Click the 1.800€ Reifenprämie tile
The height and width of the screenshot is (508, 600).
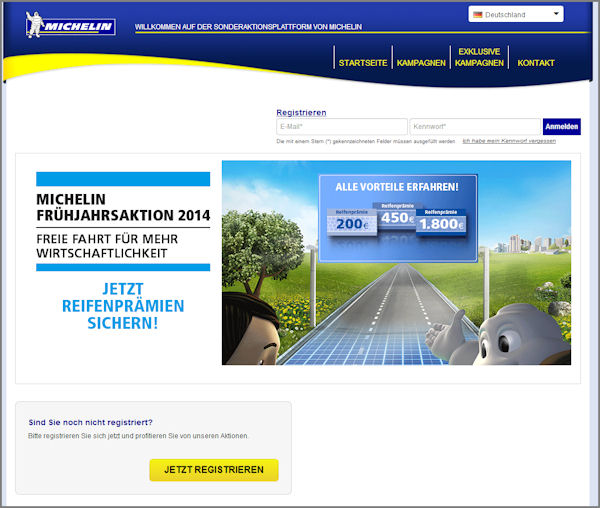[x=441, y=222]
